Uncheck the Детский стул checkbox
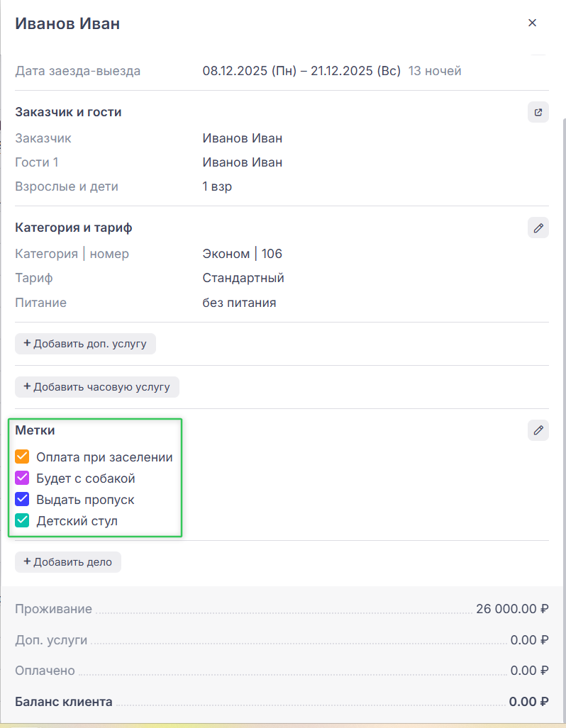Viewport: 566px width, 728px height. pos(22,521)
